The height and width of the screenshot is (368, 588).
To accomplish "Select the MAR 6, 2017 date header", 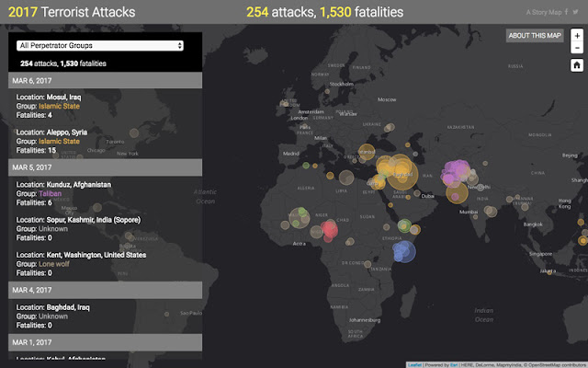I will [105, 80].
